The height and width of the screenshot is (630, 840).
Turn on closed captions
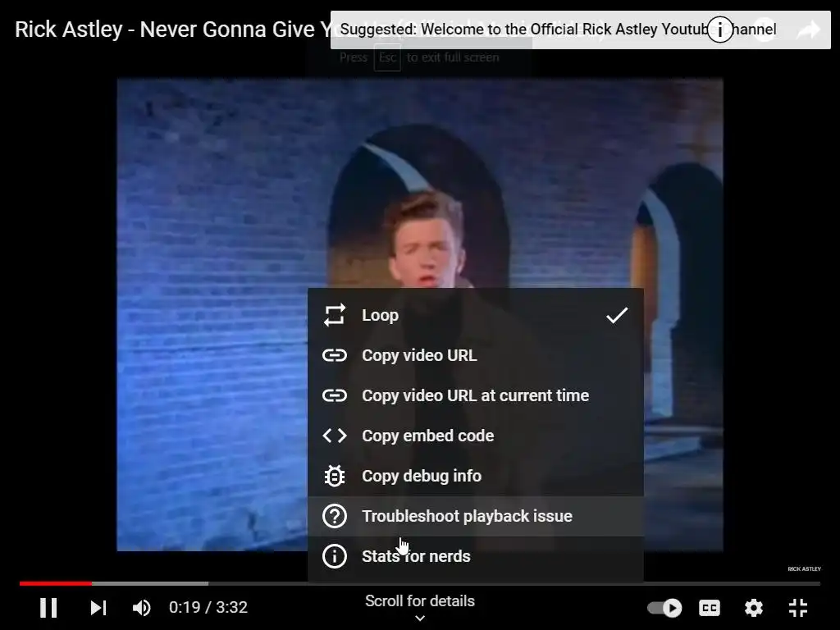pyautogui.click(x=710, y=608)
